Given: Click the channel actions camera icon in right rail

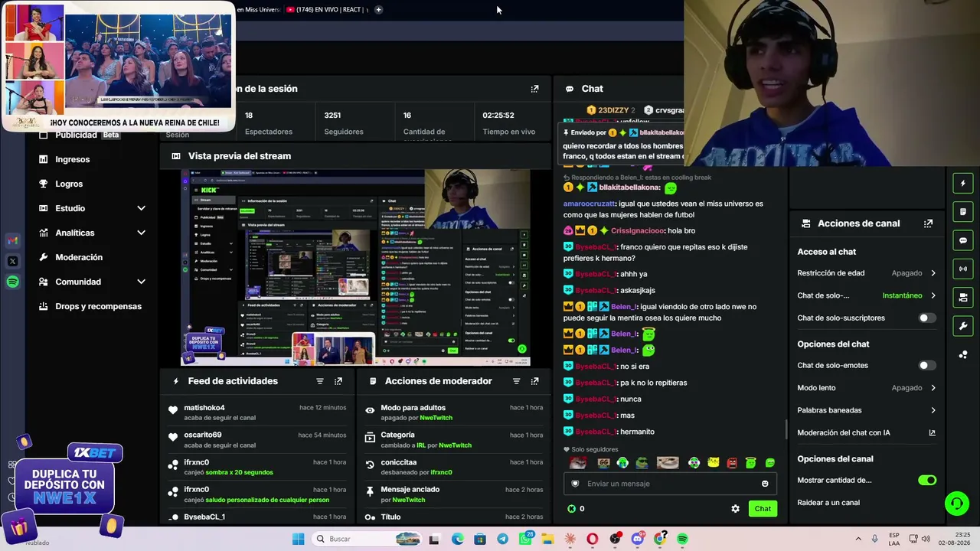Looking at the screenshot, I should click(963, 297).
